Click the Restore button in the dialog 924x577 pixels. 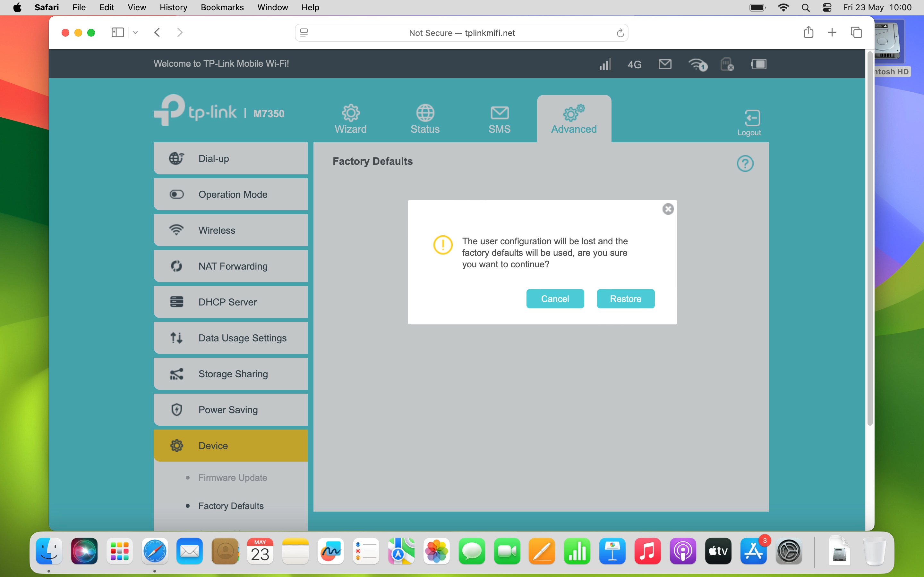pyautogui.click(x=625, y=299)
